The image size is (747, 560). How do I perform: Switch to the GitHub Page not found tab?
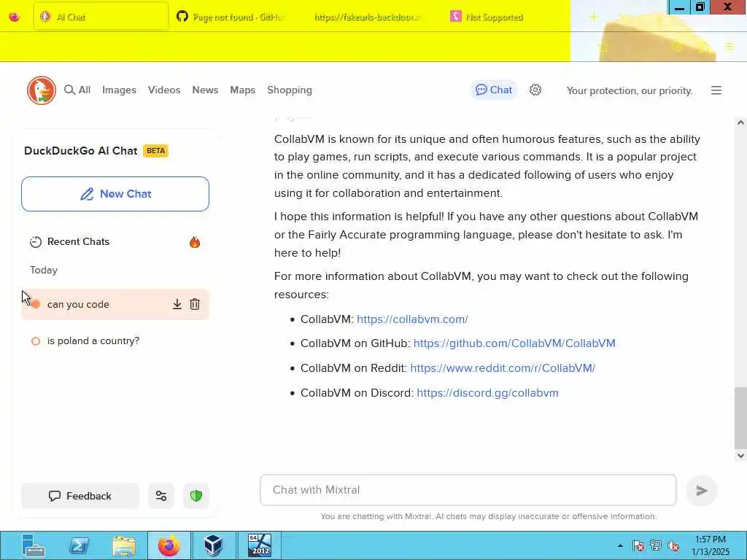[231, 17]
